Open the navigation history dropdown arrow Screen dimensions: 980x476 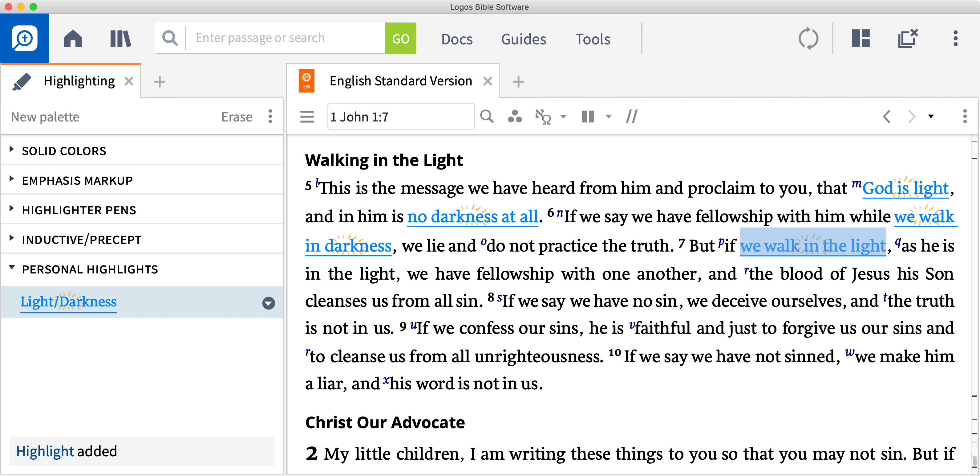tap(931, 117)
